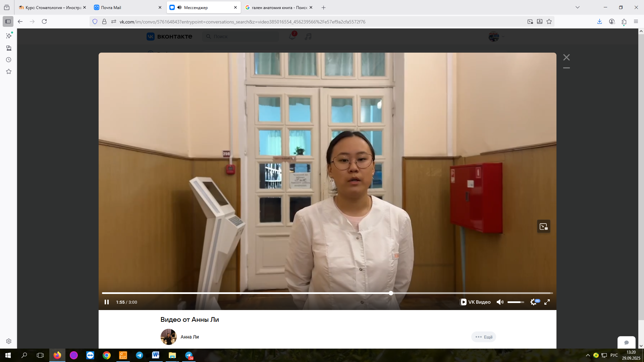Expand the list all tabs dropdown
The width and height of the screenshot is (644, 362).
coord(578,7)
